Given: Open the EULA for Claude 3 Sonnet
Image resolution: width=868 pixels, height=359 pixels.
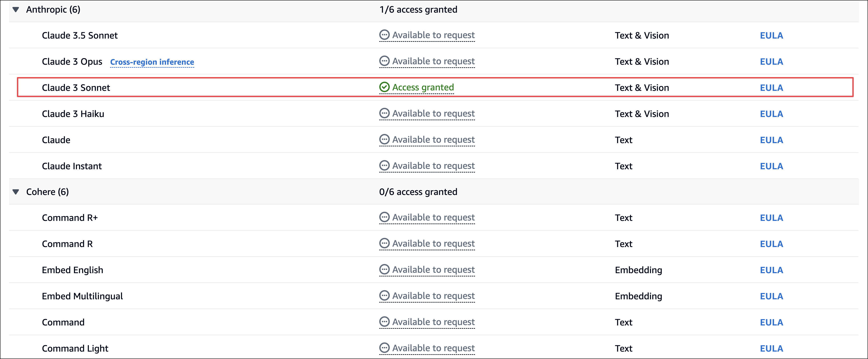Looking at the screenshot, I should [x=771, y=88].
